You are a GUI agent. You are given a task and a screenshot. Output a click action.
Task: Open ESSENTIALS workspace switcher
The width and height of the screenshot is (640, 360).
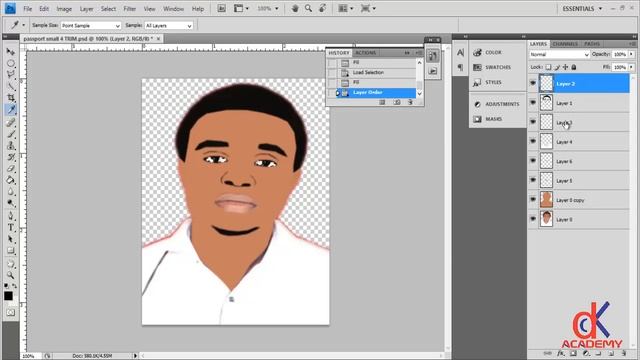click(582, 9)
